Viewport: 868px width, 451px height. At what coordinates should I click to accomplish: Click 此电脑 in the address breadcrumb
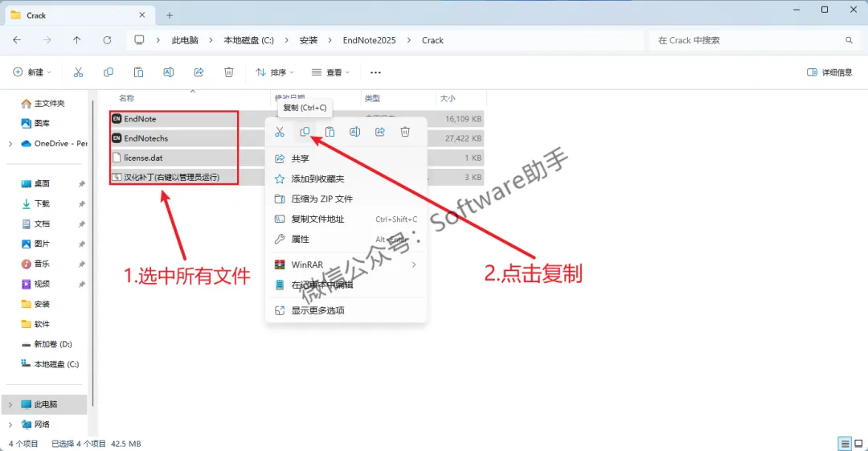185,40
